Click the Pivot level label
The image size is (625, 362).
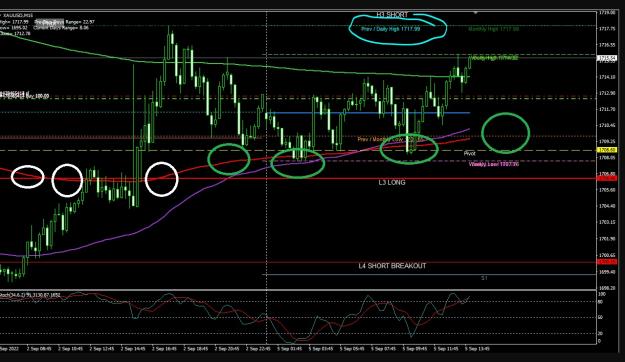pos(469,153)
